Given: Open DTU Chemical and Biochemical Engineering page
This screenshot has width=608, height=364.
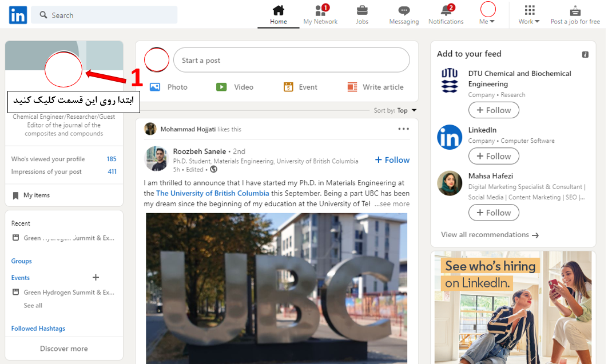Looking at the screenshot, I should (519, 79).
